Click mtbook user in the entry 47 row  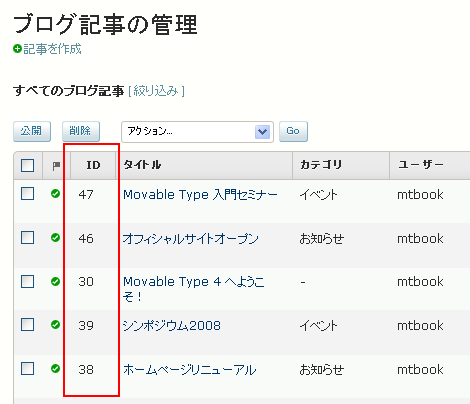(x=420, y=195)
